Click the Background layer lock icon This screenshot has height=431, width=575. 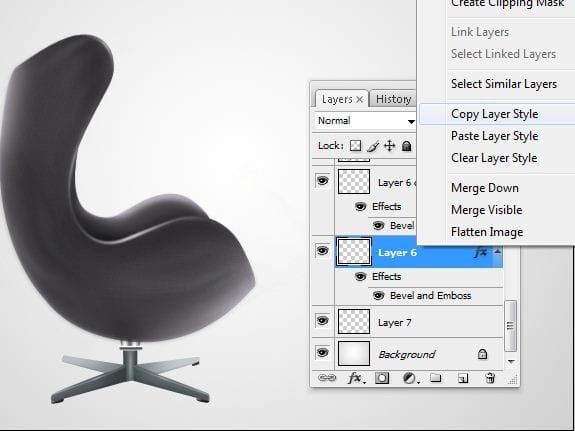[x=482, y=354]
